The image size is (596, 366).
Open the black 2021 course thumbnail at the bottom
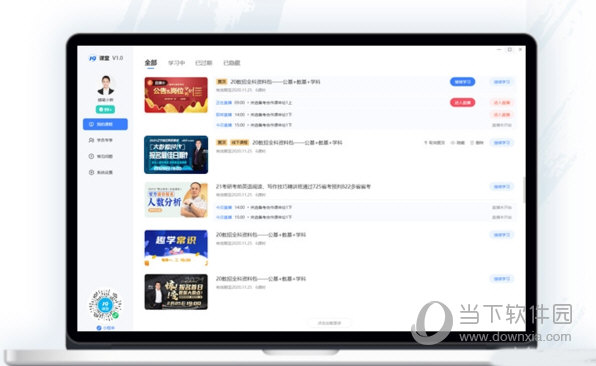[x=176, y=292]
